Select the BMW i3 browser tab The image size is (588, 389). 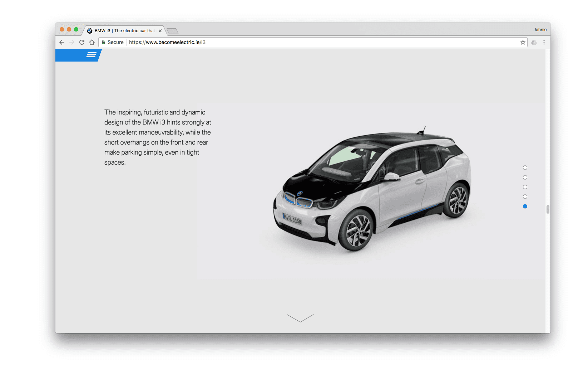124,31
